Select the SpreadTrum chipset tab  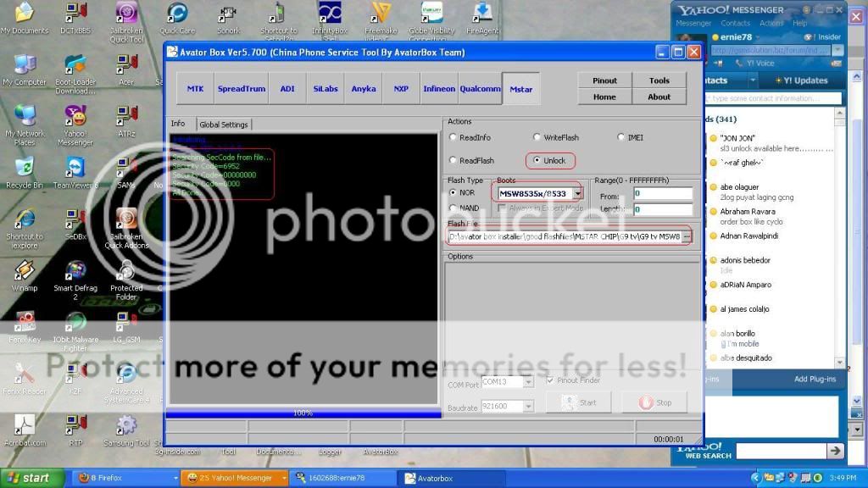point(242,89)
